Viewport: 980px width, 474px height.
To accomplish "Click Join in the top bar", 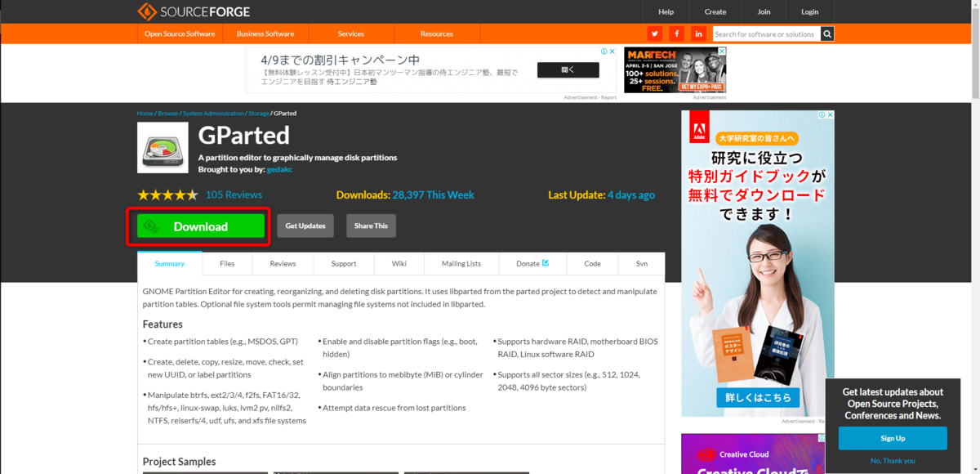I will [x=764, y=11].
